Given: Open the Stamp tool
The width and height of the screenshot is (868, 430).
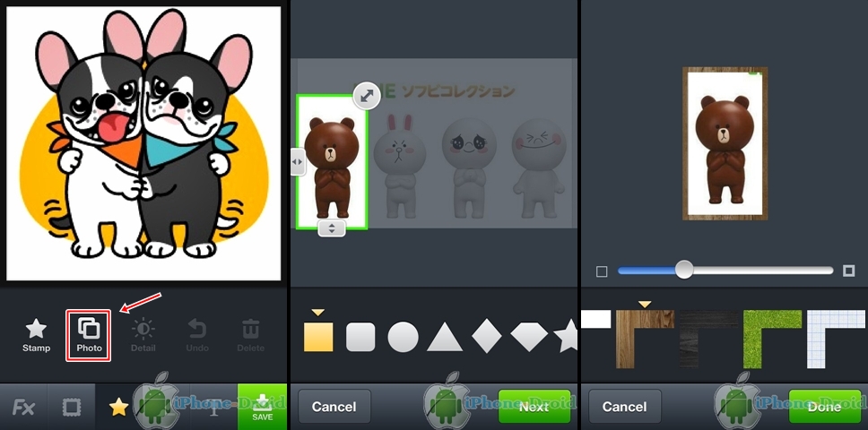Looking at the screenshot, I should point(37,335).
